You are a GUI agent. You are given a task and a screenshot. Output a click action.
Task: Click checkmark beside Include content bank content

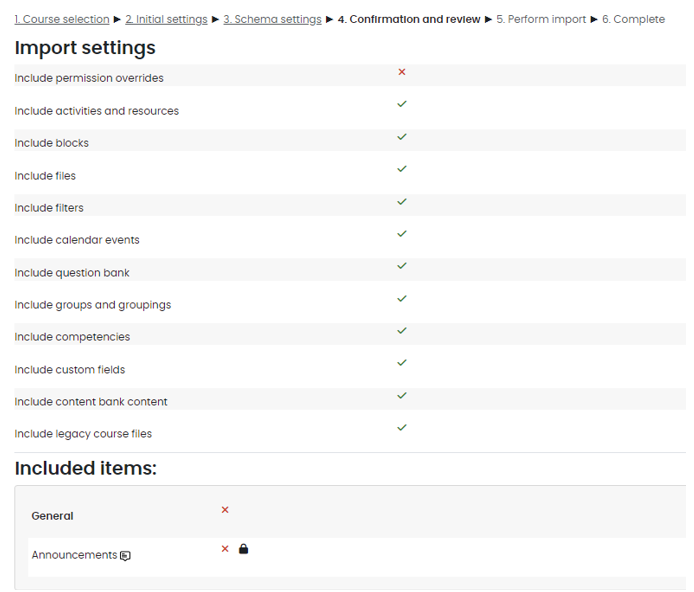pos(402,395)
